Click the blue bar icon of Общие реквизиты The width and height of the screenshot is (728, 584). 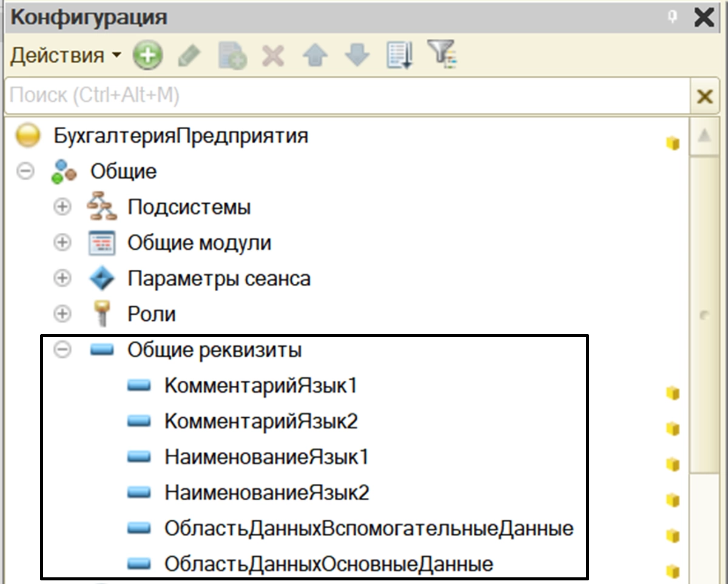(101, 351)
